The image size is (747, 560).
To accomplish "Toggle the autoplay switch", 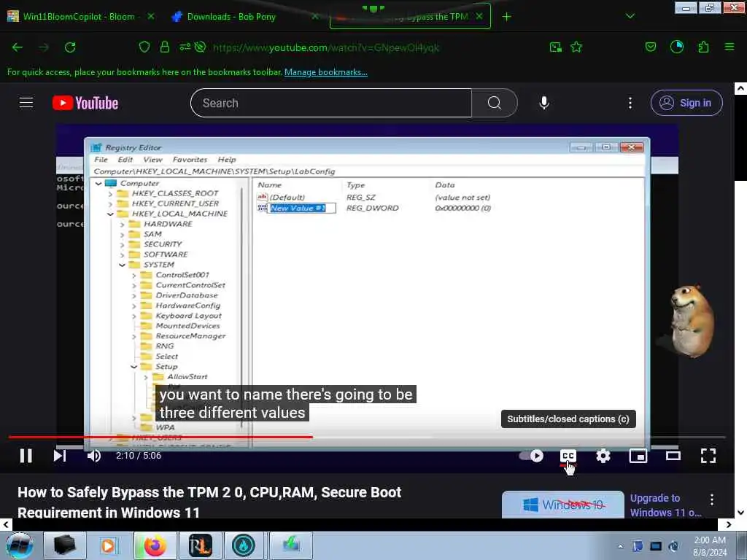I will pos(531,456).
